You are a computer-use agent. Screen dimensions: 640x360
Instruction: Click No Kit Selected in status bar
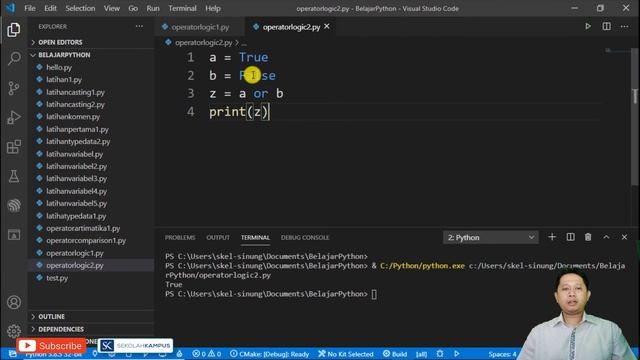click(x=346, y=354)
